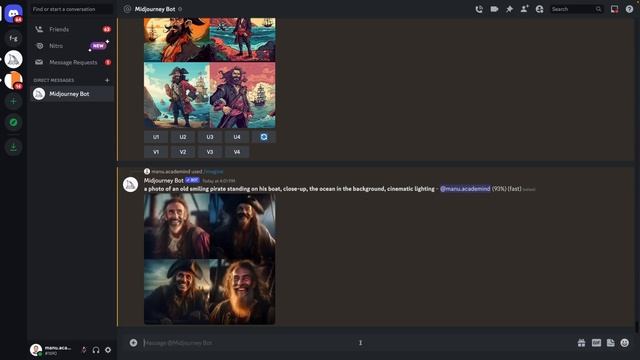Select Midjourney Bot conversation
Viewport: 640px width, 360px height.
pos(72,94)
